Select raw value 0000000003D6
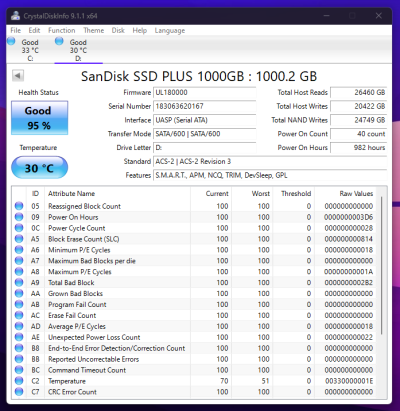This screenshot has width=400, height=411. (348, 217)
